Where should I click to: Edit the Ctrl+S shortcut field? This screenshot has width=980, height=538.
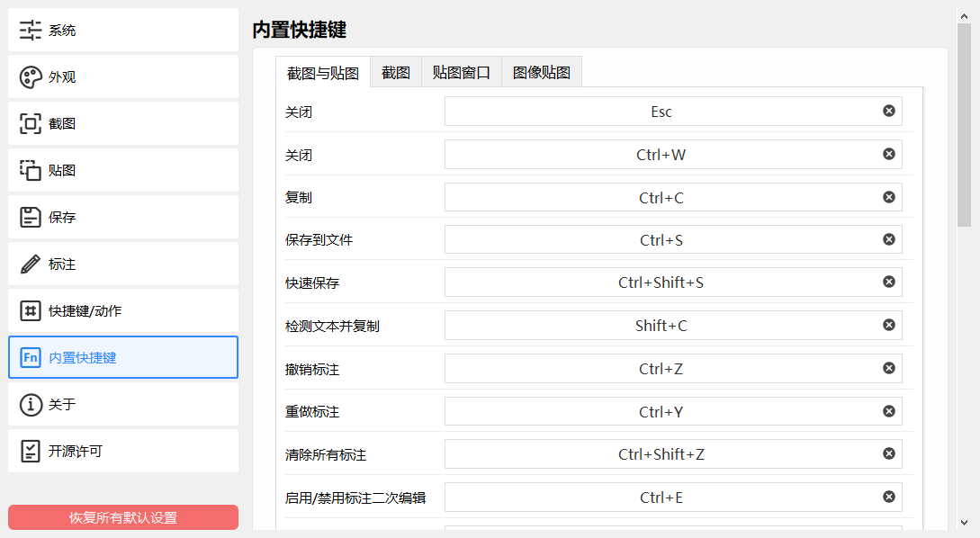click(673, 240)
